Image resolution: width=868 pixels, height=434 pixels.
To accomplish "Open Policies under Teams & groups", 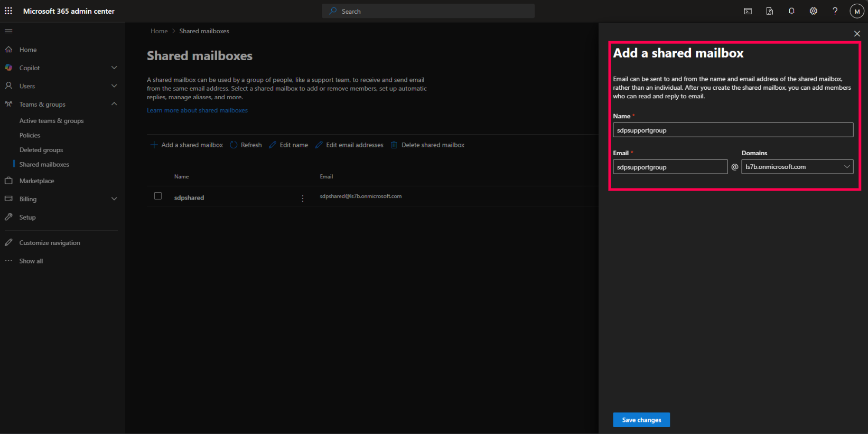I will [x=30, y=135].
